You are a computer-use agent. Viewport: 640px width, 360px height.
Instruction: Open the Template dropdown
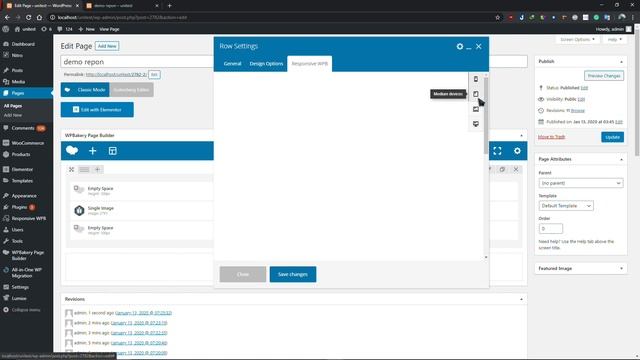(566, 206)
